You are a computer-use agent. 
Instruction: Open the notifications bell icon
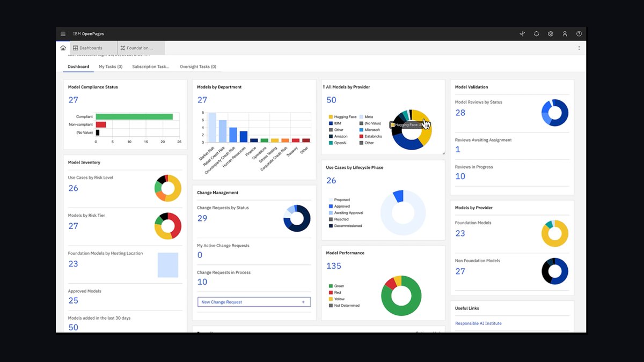click(536, 34)
